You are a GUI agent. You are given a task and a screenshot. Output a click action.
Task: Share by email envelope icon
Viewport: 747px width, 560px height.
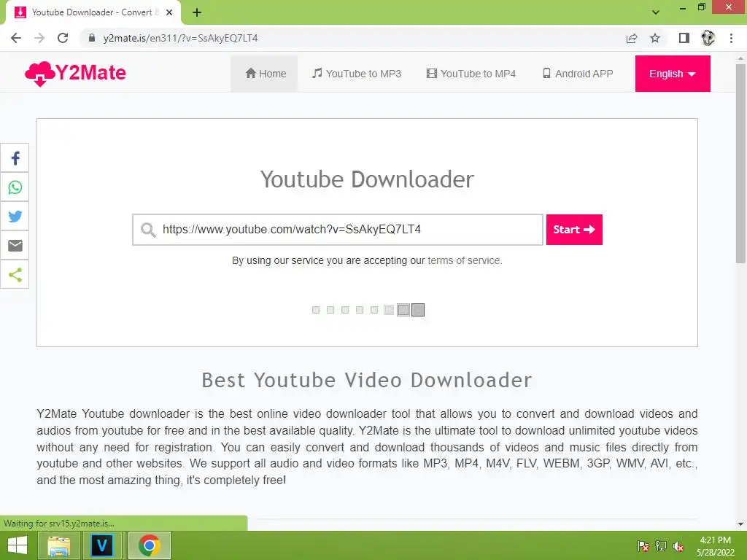click(x=15, y=245)
